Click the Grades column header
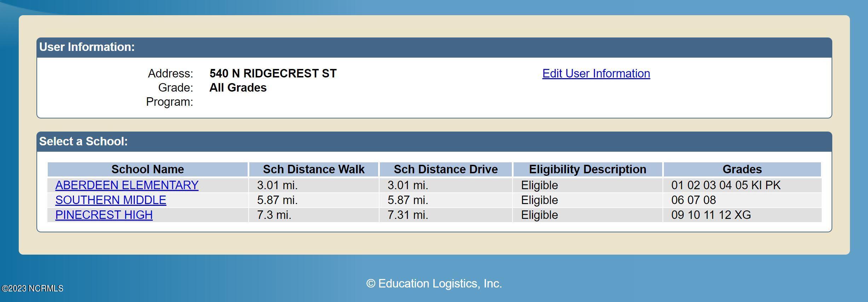868x302 pixels. 742,169
